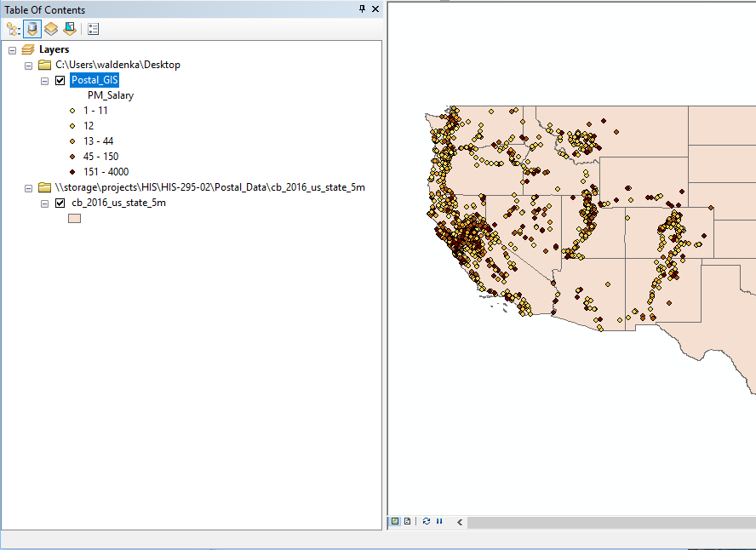Open the table of contents Options icon

point(93,29)
